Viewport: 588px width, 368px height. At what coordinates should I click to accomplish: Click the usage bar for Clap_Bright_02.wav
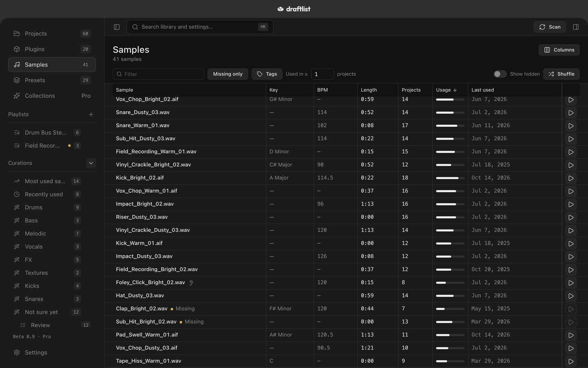[450, 309]
